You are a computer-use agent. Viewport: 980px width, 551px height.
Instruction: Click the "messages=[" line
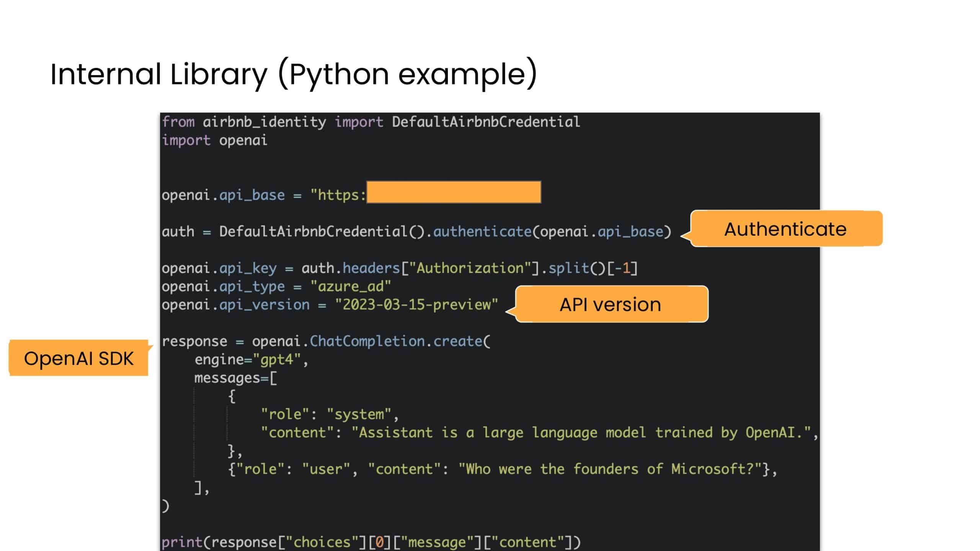(x=235, y=378)
